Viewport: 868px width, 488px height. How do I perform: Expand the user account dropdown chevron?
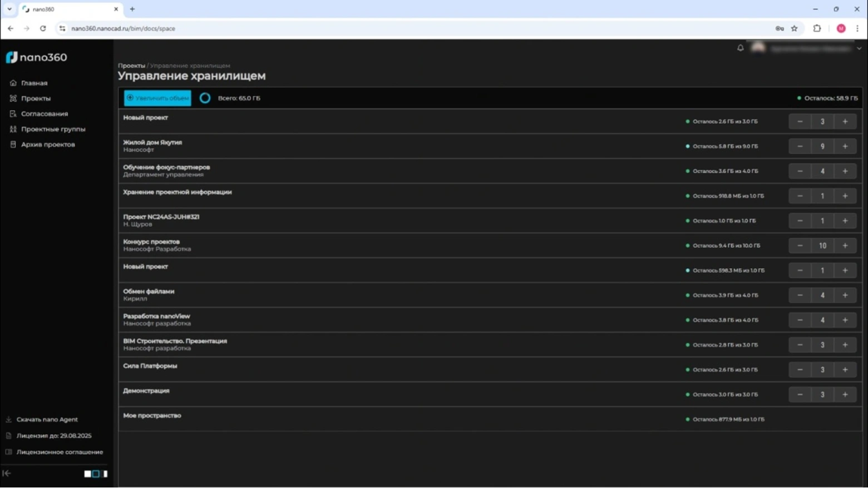[x=859, y=48]
